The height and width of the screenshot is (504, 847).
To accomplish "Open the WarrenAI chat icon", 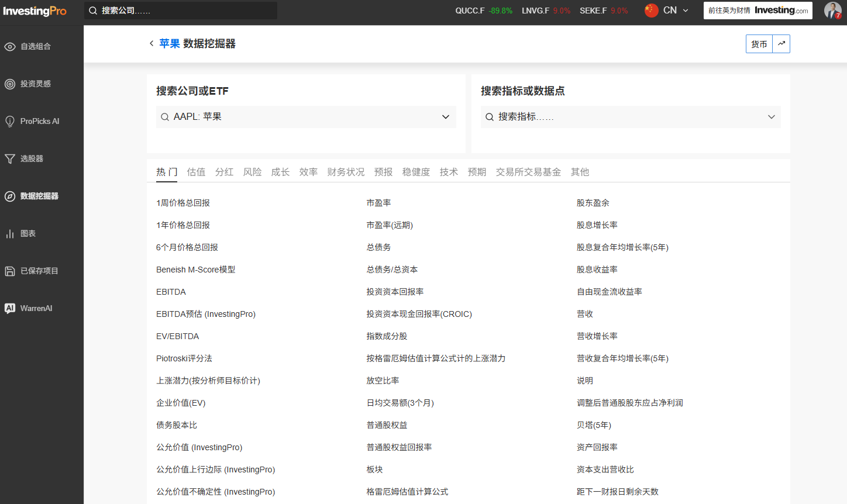I will (x=10, y=309).
